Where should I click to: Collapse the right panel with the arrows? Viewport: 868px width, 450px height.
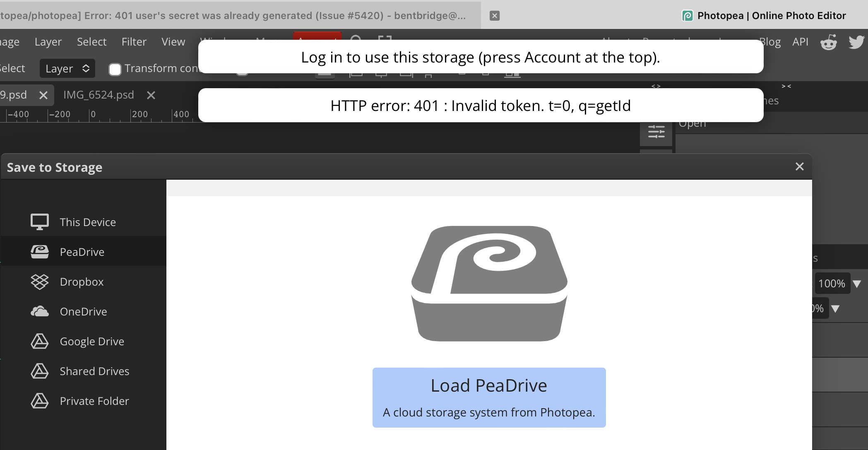(x=786, y=86)
